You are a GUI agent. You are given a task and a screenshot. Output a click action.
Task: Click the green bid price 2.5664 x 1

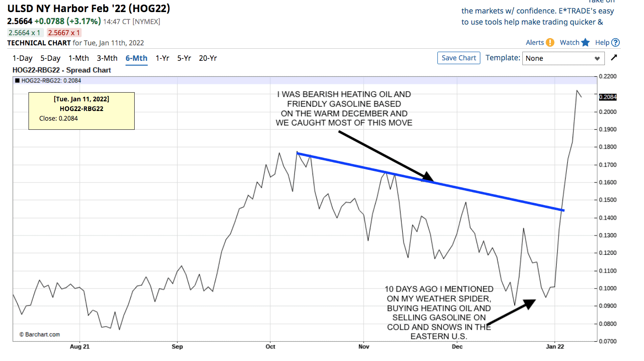(x=25, y=33)
